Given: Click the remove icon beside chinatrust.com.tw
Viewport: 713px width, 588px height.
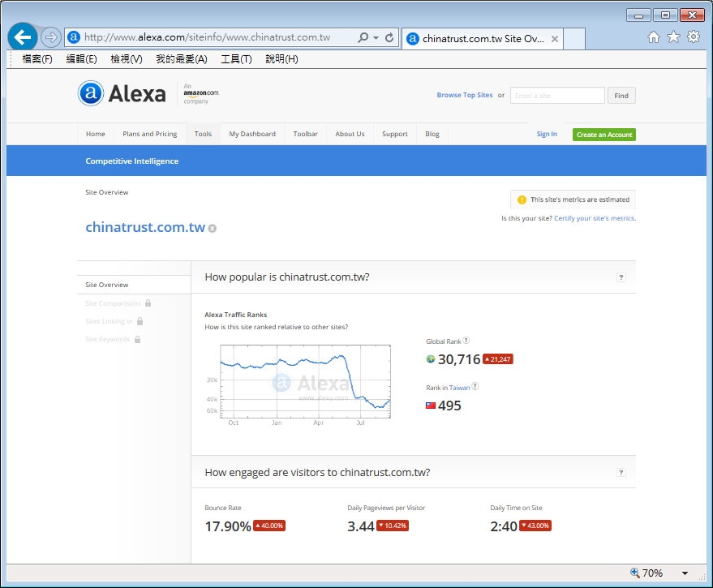Looking at the screenshot, I should (x=212, y=228).
